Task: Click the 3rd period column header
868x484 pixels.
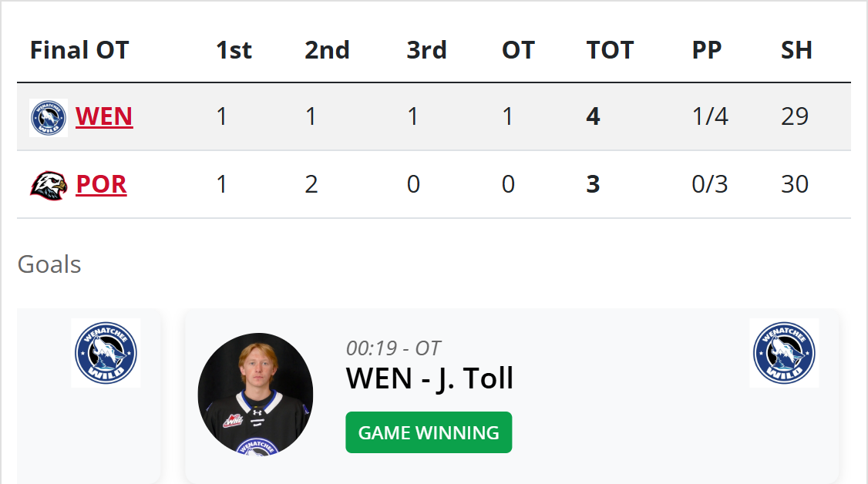Action: pos(426,50)
